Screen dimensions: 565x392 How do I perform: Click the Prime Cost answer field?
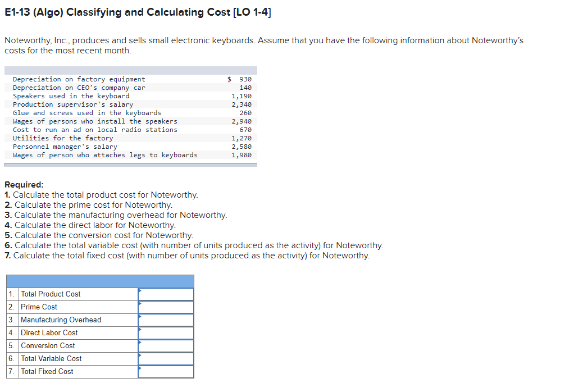(166, 307)
